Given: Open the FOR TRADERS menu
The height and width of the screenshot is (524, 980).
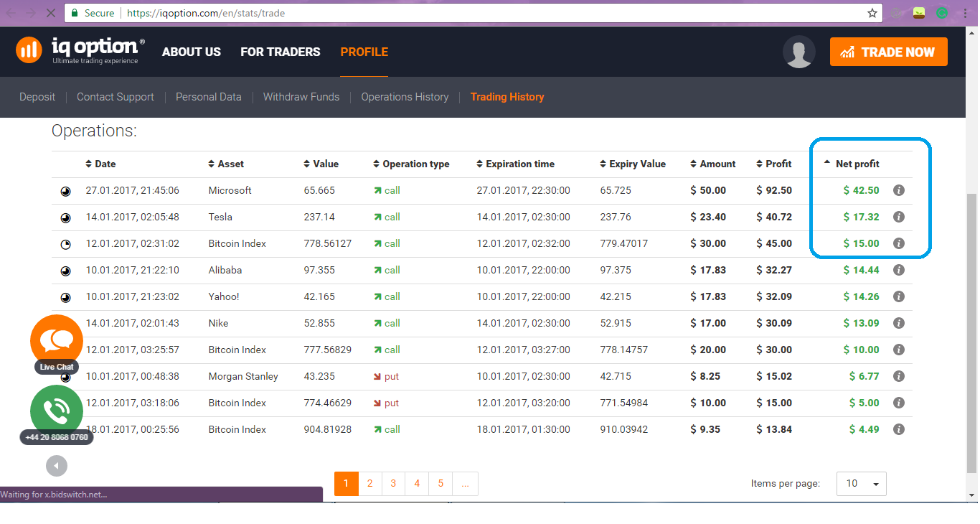Looking at the screenshot, I should click(281, 52).
